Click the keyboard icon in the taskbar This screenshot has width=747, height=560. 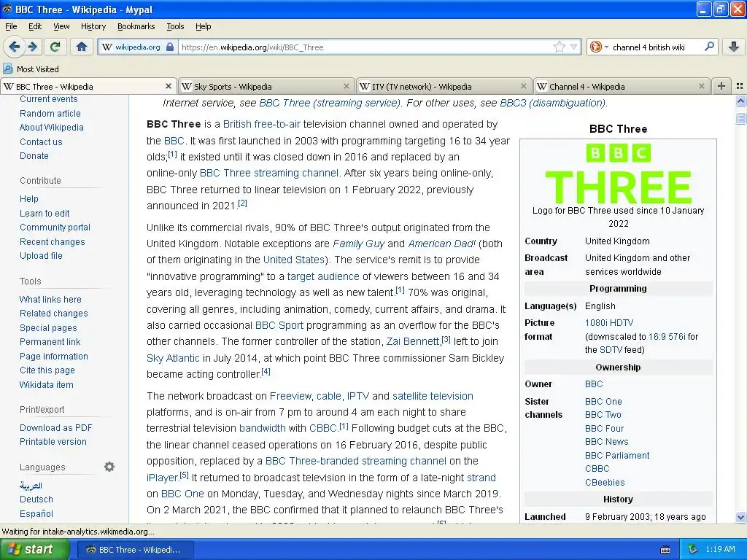point(665,550)
